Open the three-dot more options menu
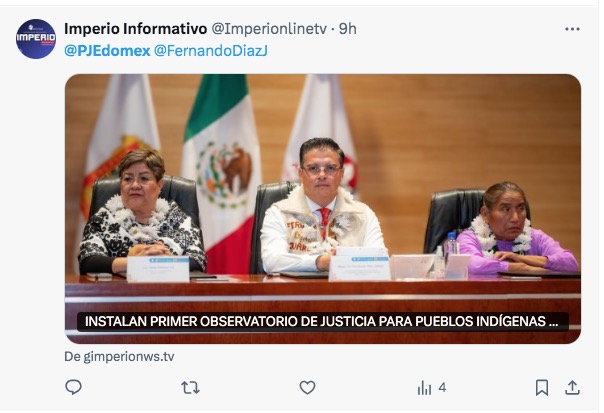Image resolution: width=604 pixels, height=413 pixels. point(572,29)
